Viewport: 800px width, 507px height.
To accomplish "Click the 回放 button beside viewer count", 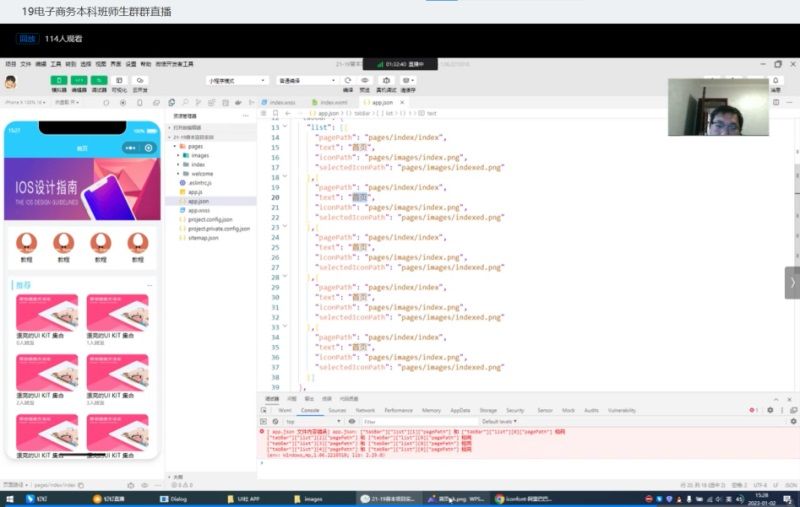I will pos(28,39).
